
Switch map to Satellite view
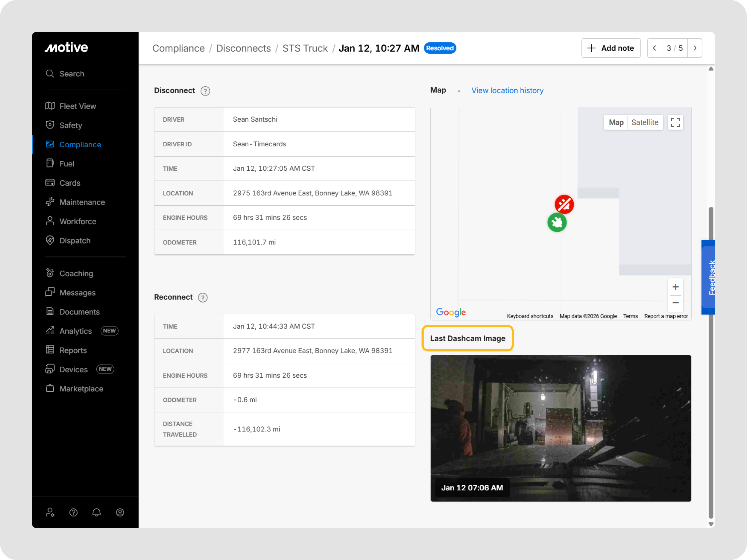[645, 122]
